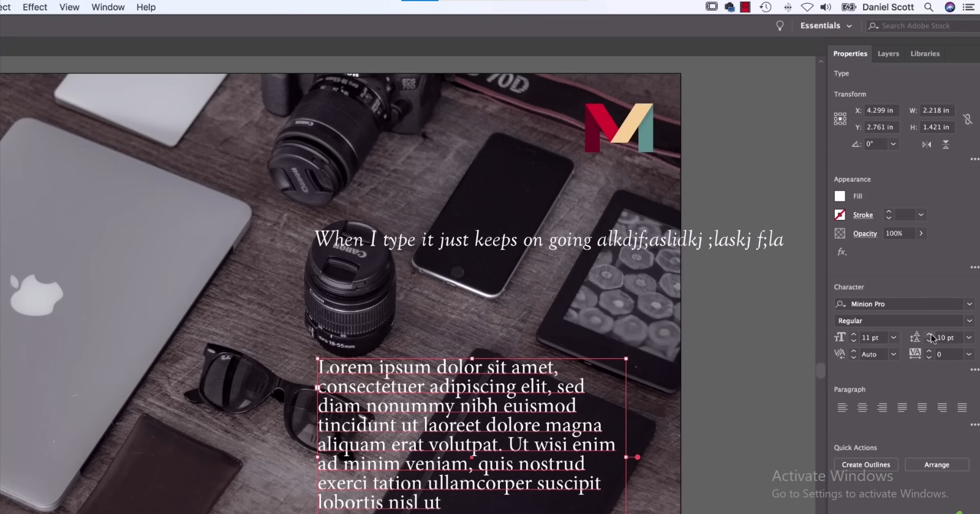Click the white Fill color swatch

coord(840,196)
